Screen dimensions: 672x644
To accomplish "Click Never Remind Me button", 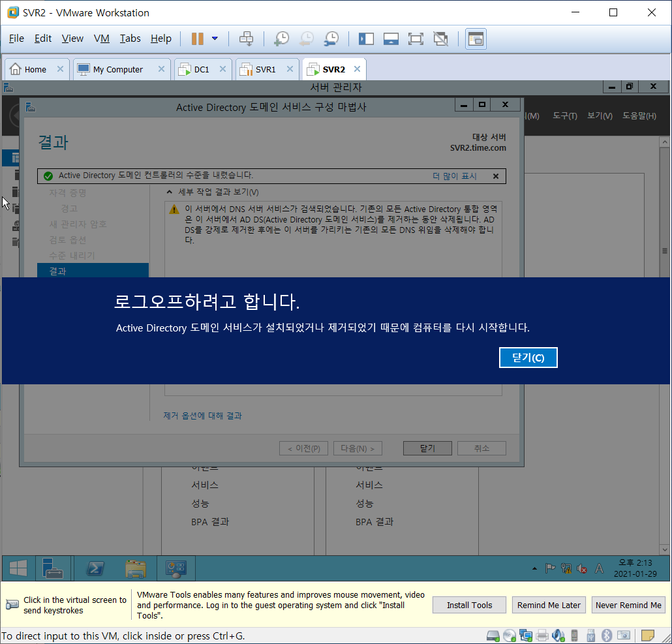I will [628, 605].
